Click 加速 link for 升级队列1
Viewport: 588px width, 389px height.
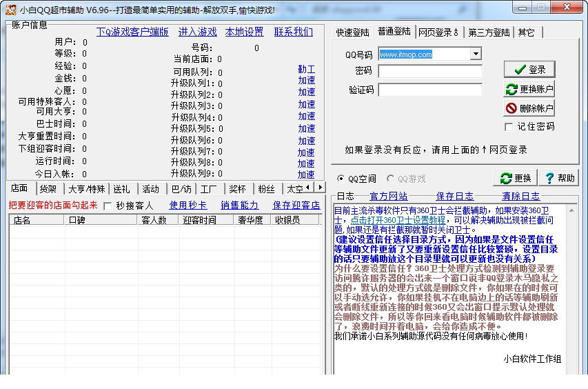pyautogui.click(x=306, y=81)
